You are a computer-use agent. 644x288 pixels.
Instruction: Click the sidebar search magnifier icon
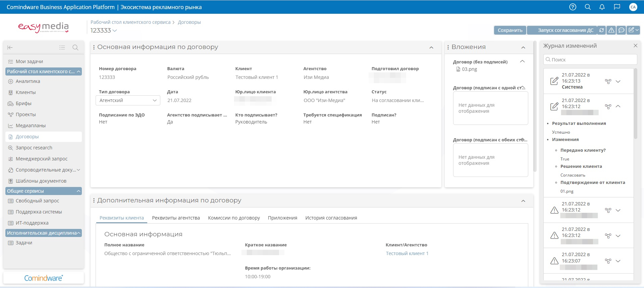(75, 48)
